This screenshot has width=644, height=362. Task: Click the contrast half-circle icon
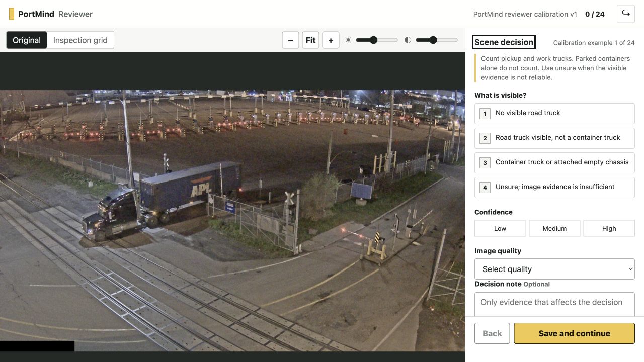(408, 40)
